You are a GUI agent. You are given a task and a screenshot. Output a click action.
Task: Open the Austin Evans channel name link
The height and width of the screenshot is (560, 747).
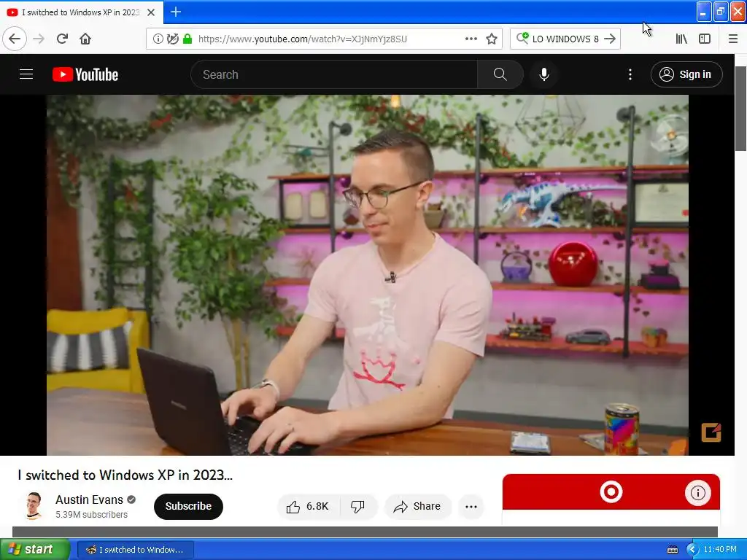coord(89,499)
